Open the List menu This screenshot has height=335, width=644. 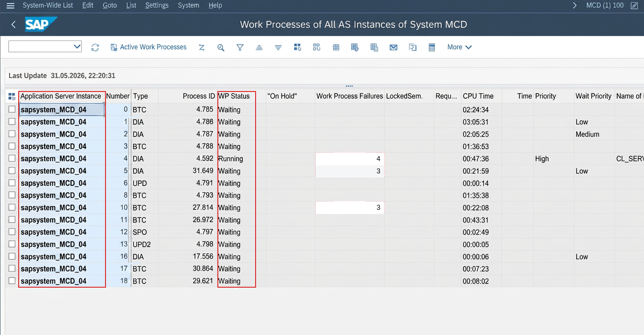coord(131,5)
